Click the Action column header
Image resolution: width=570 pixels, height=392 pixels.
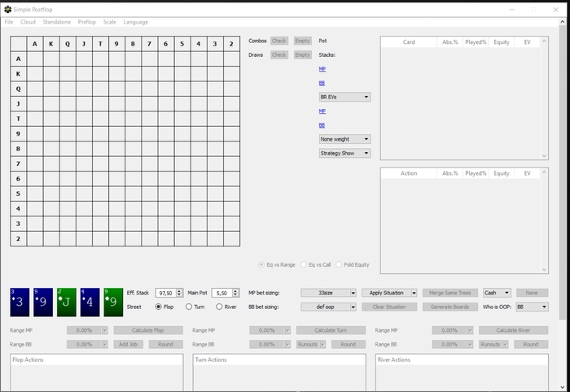[x=409, y=173]
